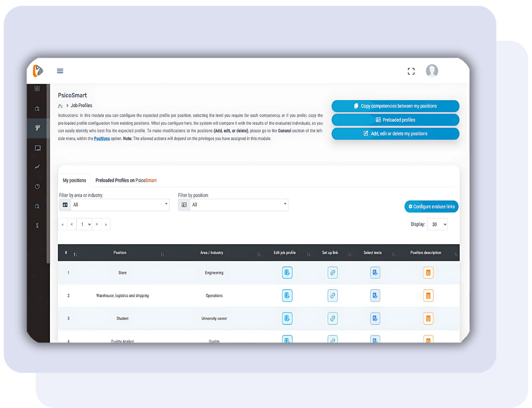The image size is (532, 408).
Task: Toggle fullscreen mode icon
Action: (411, 71)
